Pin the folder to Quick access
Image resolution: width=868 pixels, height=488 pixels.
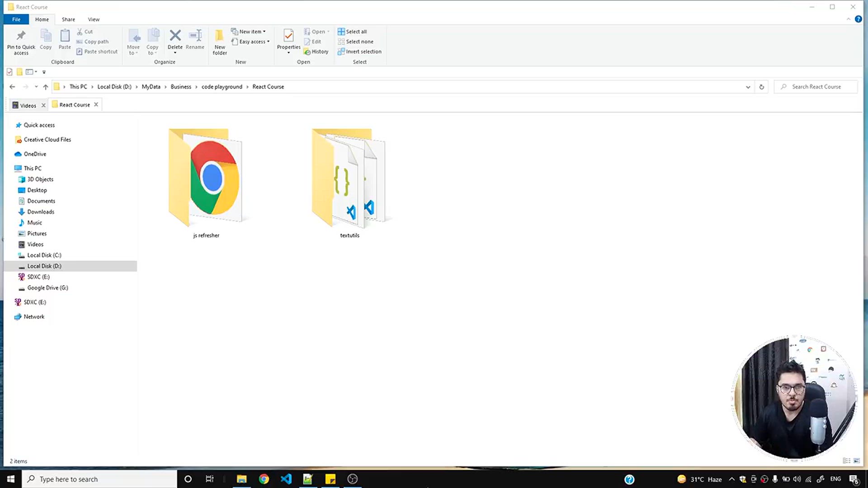[x=21, y=42]
